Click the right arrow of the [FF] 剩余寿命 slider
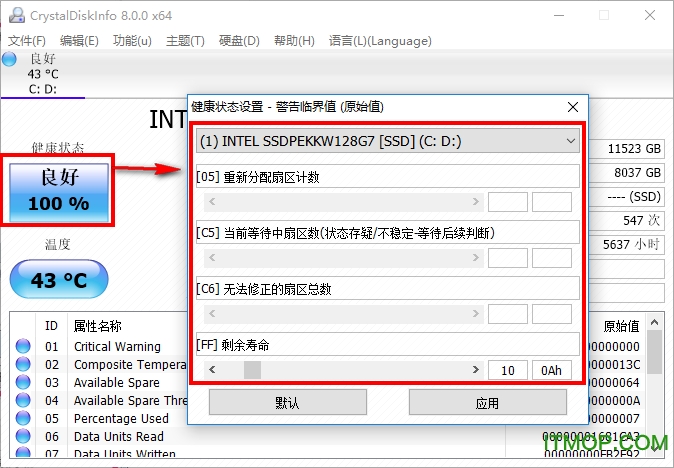Image resolution: width=674 pixels, height=468 pixels. pos(475,370)
